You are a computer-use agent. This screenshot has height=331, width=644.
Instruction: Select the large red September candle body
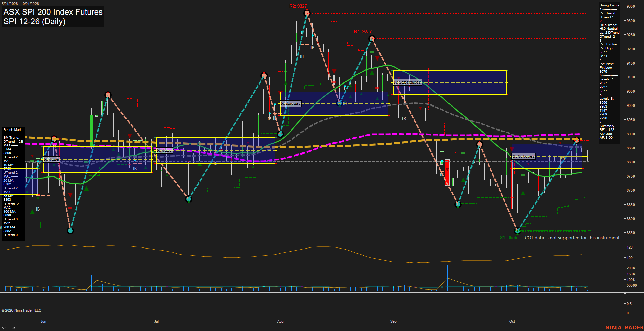coord(447,172)
